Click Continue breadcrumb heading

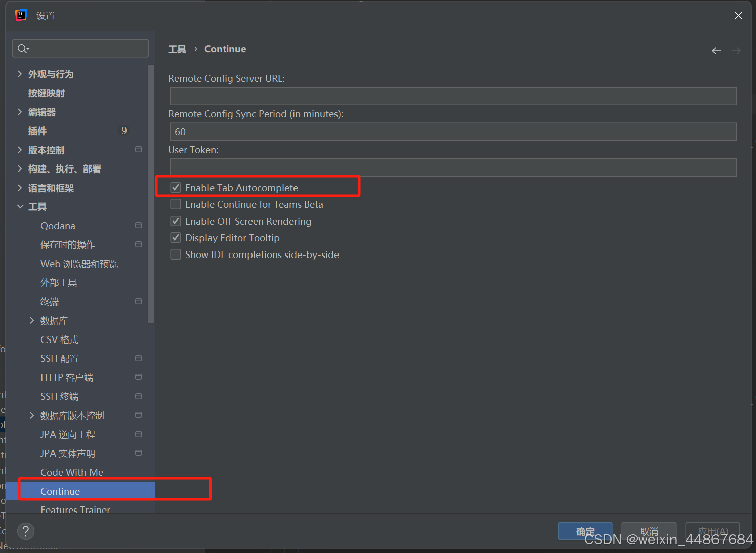[x=225, y=49]
